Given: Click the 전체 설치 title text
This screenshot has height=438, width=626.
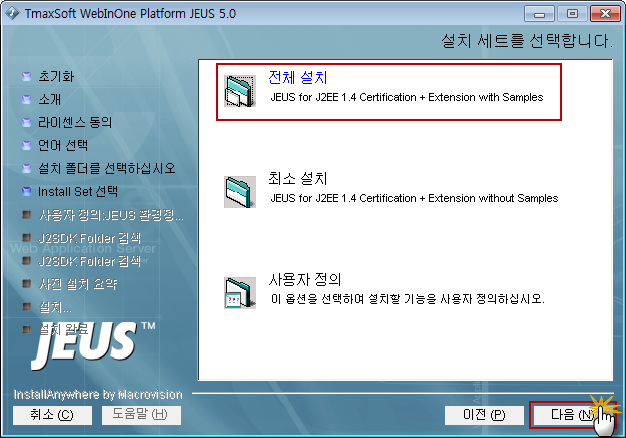Looking at the screenshot, I should coord(298,77).
